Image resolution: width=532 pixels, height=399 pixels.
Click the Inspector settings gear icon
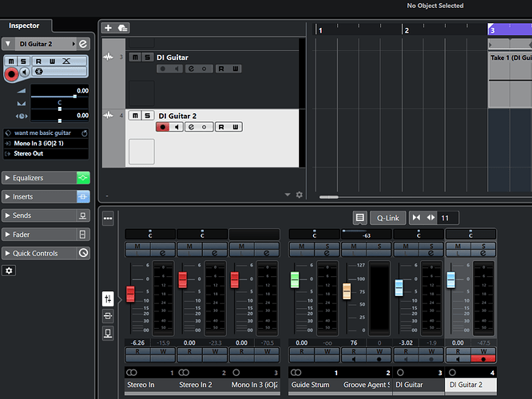click(x=9, y=271)
